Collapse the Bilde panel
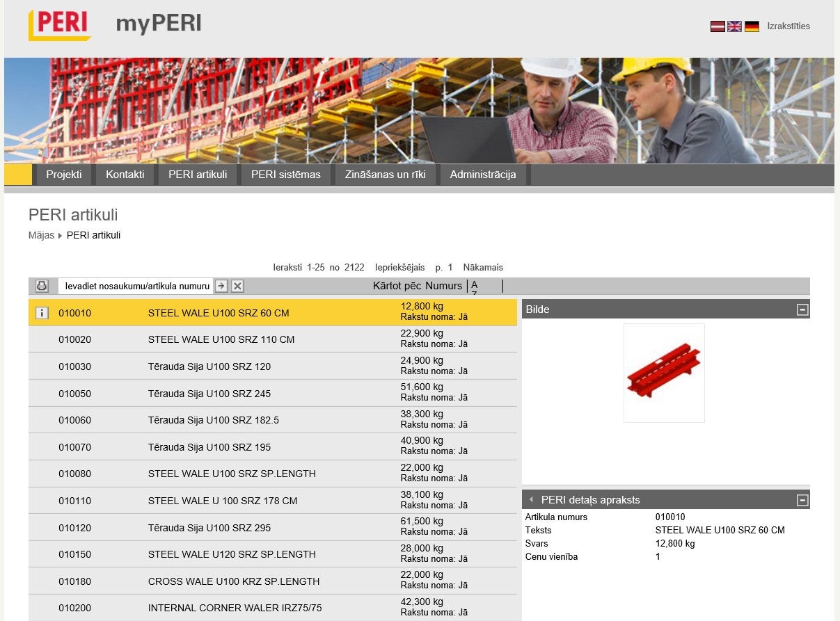This screenshot has width=840, height=621. pos(802,309)
